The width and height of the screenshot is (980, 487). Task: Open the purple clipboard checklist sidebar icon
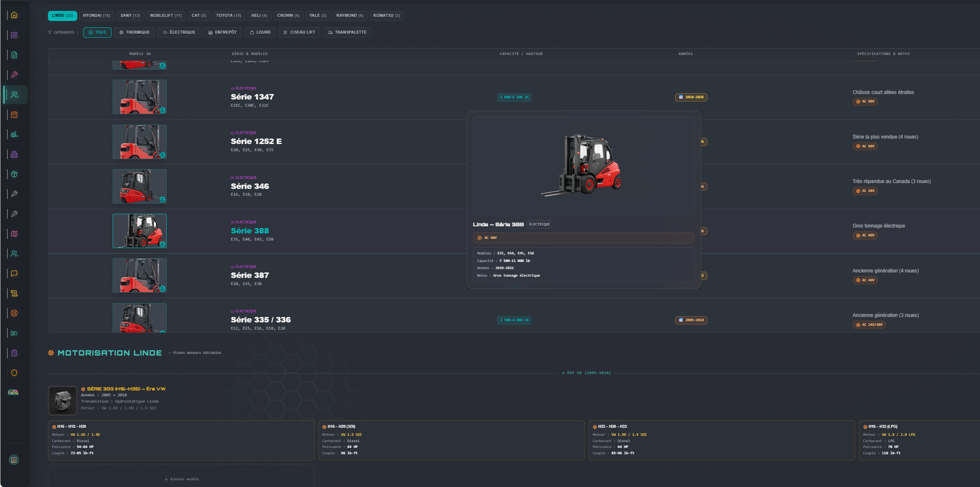tap(14, 353)
